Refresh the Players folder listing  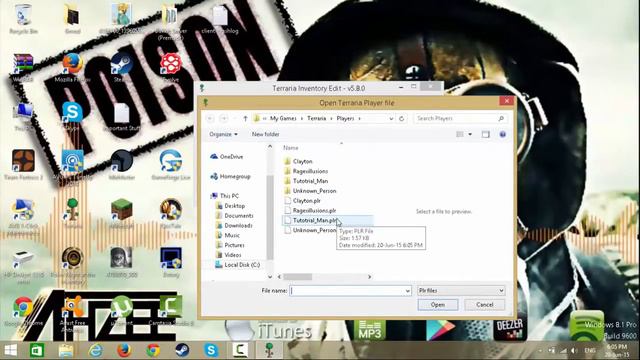tap(402, 118)
